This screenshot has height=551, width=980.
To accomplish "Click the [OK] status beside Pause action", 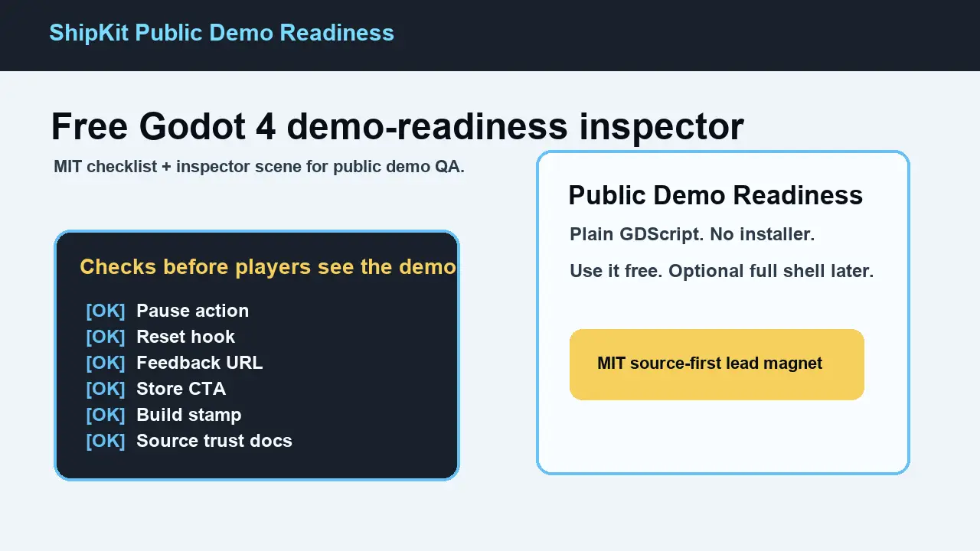I will click(106, 311).
